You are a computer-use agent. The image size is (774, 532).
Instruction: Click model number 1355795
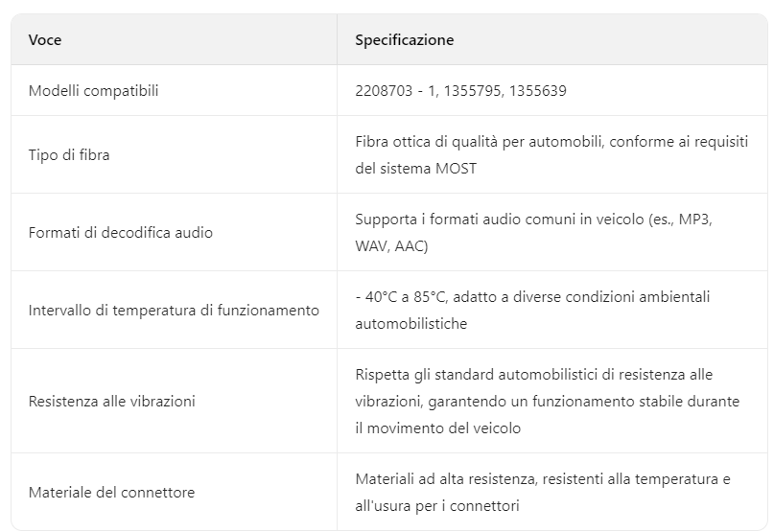pos(474,91)
